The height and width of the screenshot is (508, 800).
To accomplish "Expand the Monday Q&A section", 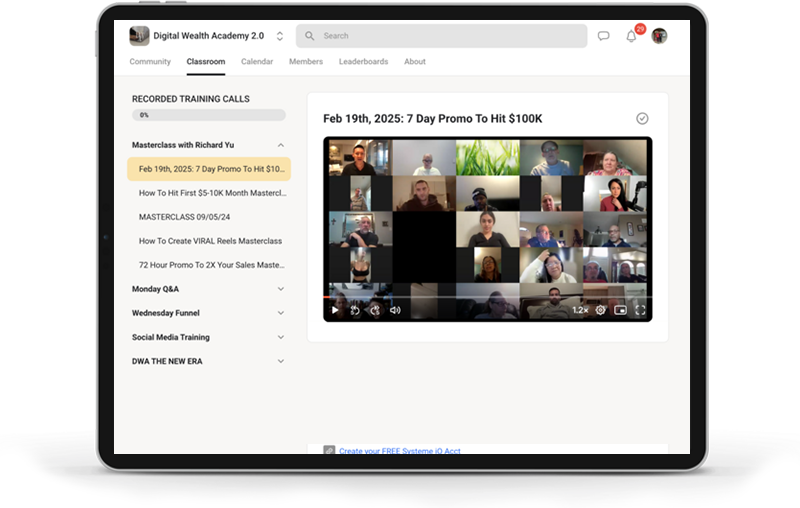I will point(280,289).
